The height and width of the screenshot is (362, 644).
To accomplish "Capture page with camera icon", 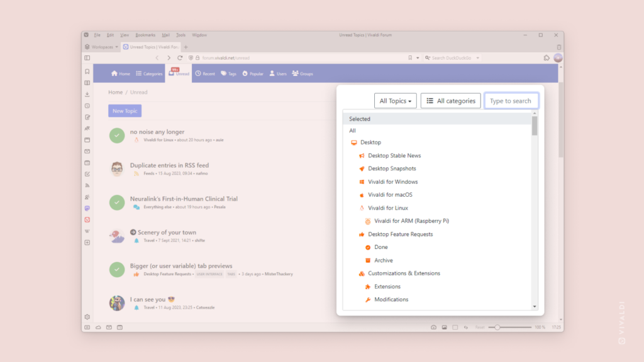I will tap(433, 327).
